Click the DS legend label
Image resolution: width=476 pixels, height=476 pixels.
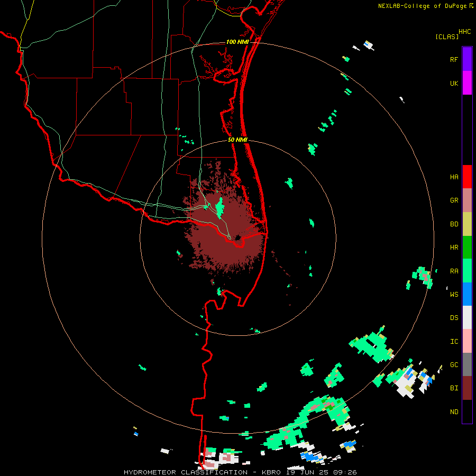click(x=454, y=317)
